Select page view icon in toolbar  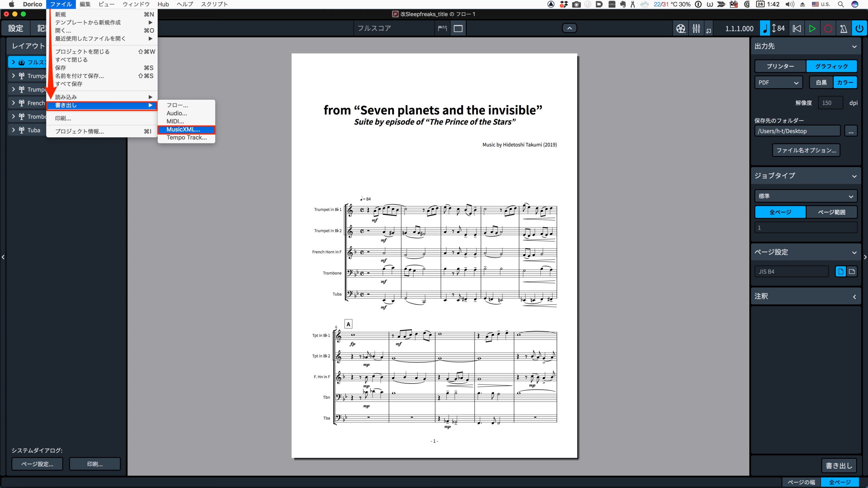(458, 28)
